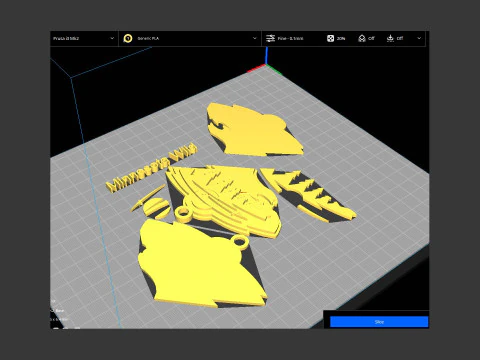The image size is (480, 360).
Task: Select the Minnesota Wild text model
Action: [x=152, y=168]
